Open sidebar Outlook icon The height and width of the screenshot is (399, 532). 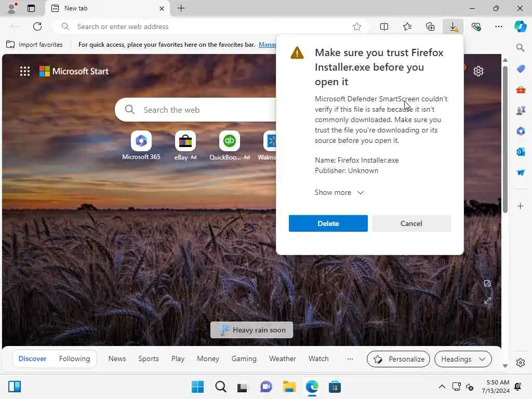coord(521,152)
